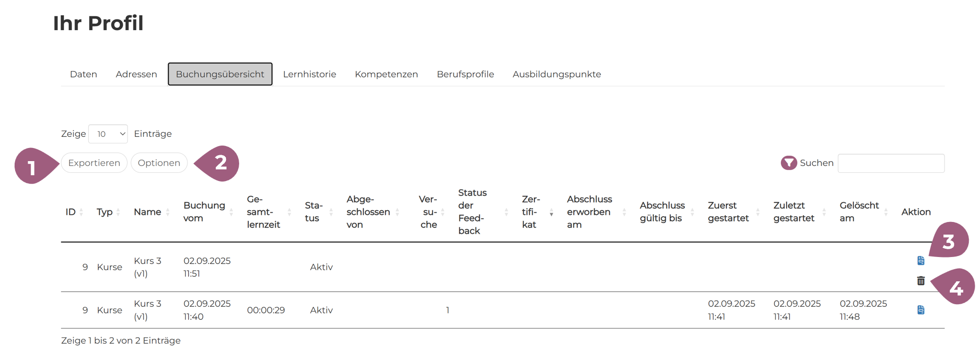Open the Berufsprofile tab
The height and width of the screenshot is (349, 980).
pyautogui.click(x=465, y=74)
